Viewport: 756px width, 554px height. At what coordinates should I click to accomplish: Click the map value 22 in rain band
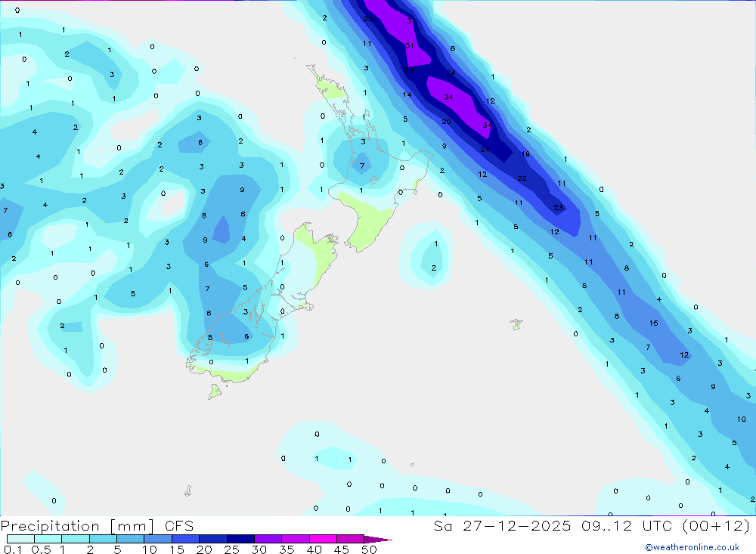522,178
